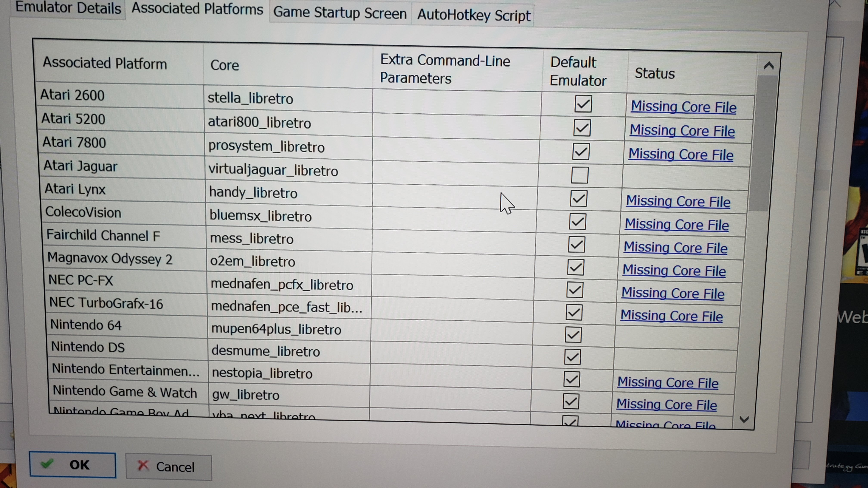
Task: Click the OK button
Action: coord(73,465)
